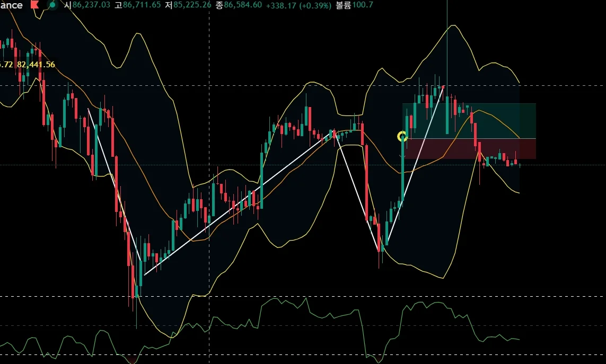
Task: Click the red flag icon beside the symbol name
Action: point(35,5)
